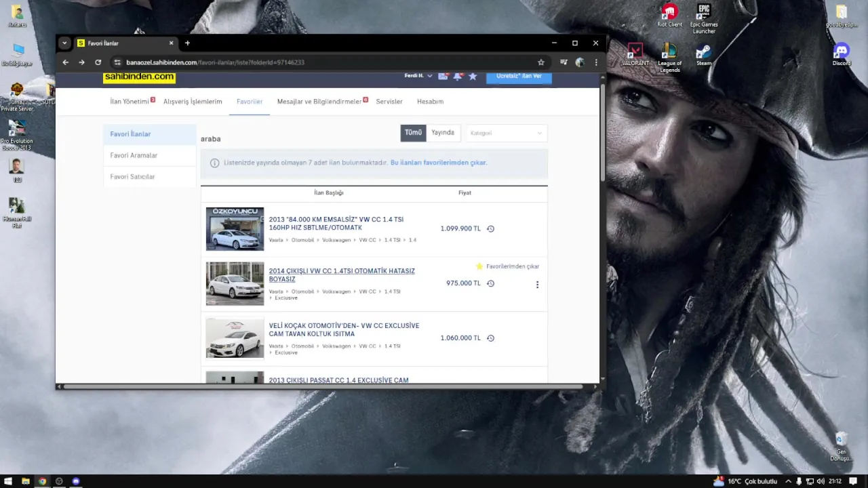Open the İlan Yönetimi tab
Image resolution: width=868 pixels, height=488 pixels.
click(130, 102)
